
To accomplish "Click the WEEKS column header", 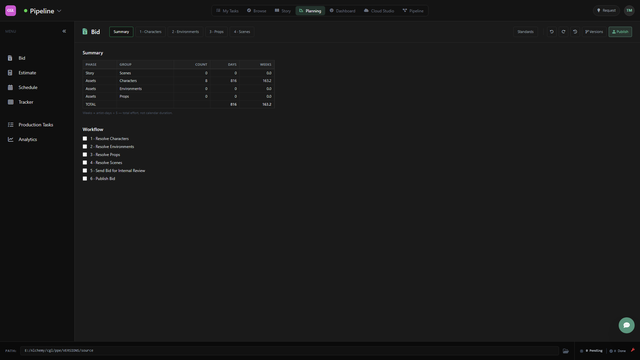I will point(265,64).
